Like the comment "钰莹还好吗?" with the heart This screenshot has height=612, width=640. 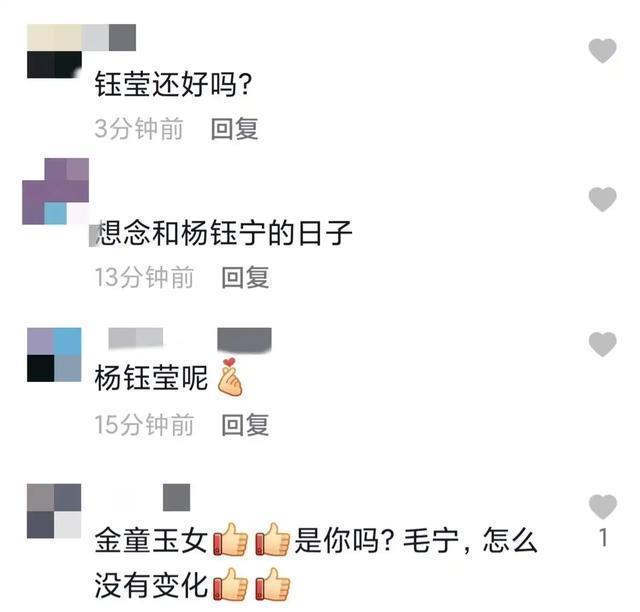602,51
